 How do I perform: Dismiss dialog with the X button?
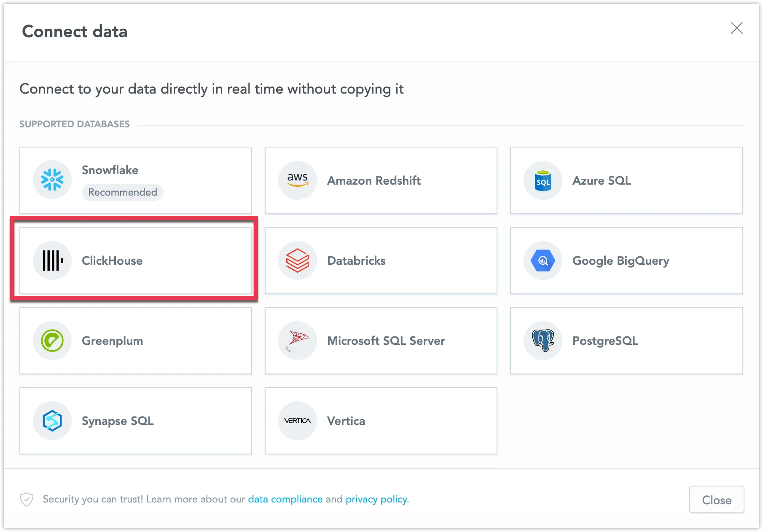[737, 28]
